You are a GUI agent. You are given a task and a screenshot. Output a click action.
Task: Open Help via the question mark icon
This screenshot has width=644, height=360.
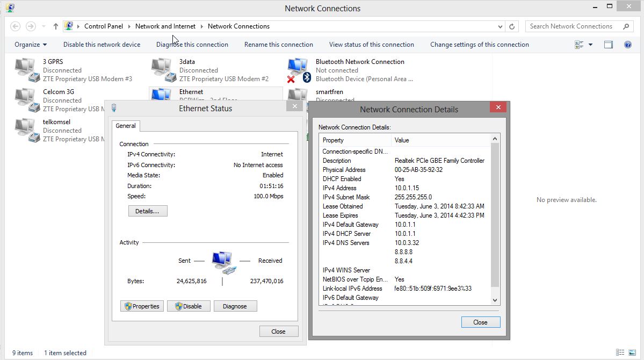628,45
